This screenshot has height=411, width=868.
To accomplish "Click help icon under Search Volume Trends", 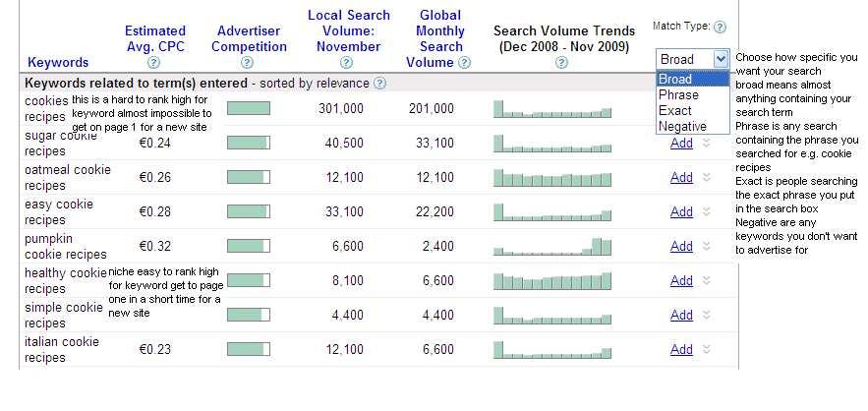I will tap(560, 63).
